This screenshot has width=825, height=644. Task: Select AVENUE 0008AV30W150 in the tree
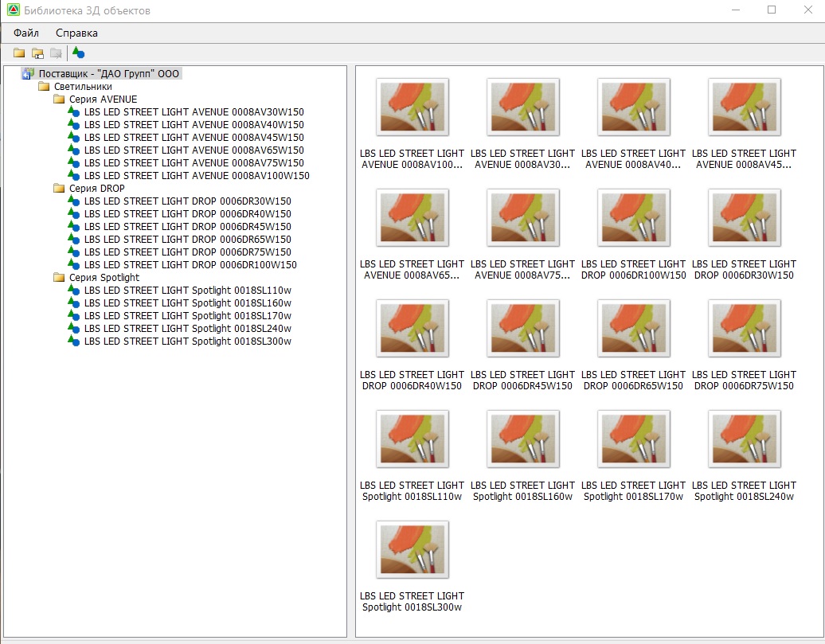point(194,111)
